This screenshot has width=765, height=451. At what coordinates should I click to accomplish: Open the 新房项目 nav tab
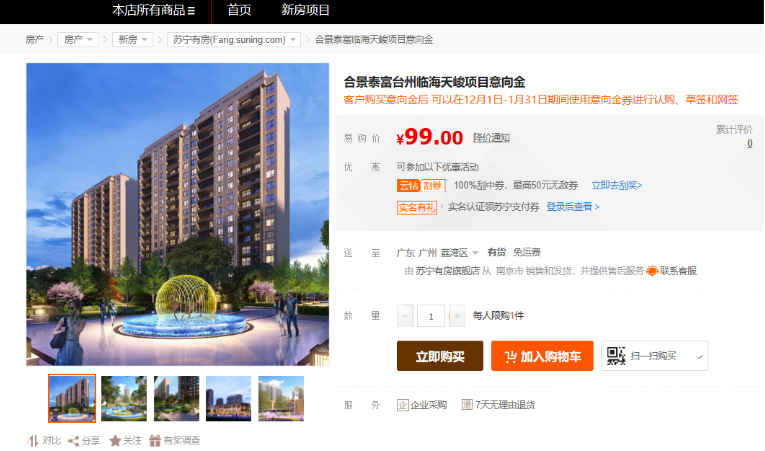coord(305,10)
